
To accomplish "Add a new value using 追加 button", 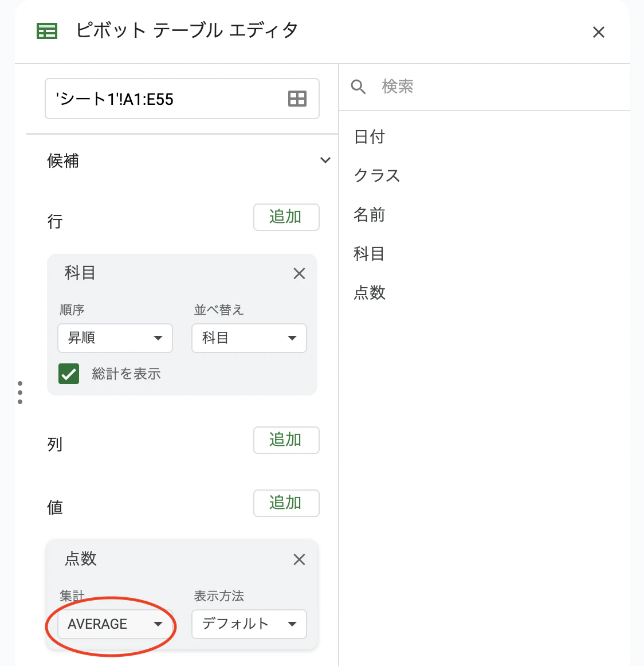I will click(286, 503).
